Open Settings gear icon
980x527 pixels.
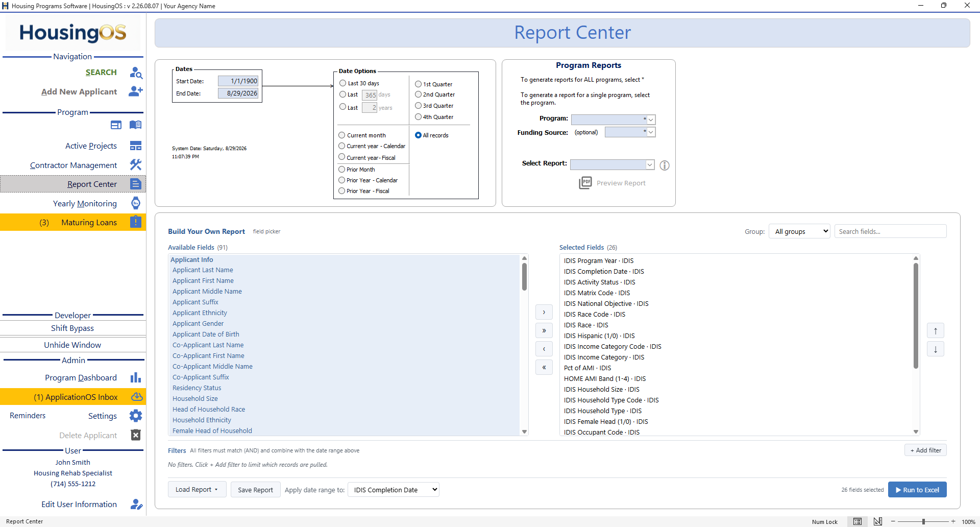click(x=136, y=416)
